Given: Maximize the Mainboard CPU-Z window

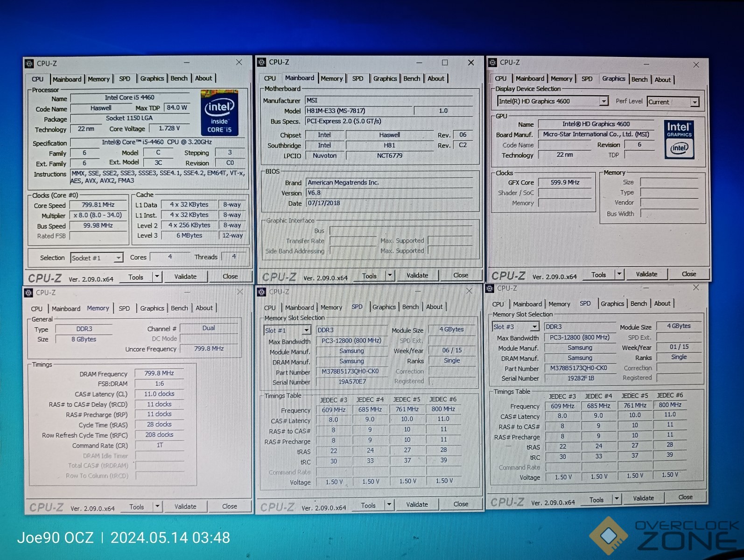Looking at the screenshot, I should click(x=445, y=62).
